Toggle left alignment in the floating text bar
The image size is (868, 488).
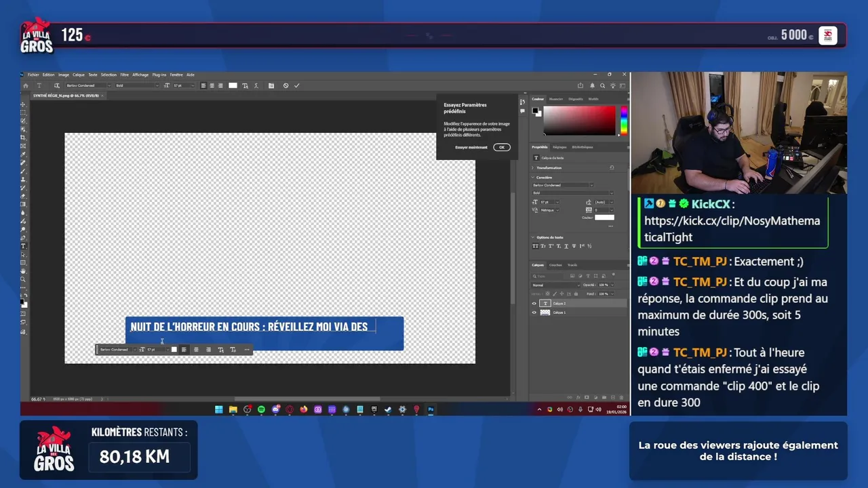click(184, 350)
